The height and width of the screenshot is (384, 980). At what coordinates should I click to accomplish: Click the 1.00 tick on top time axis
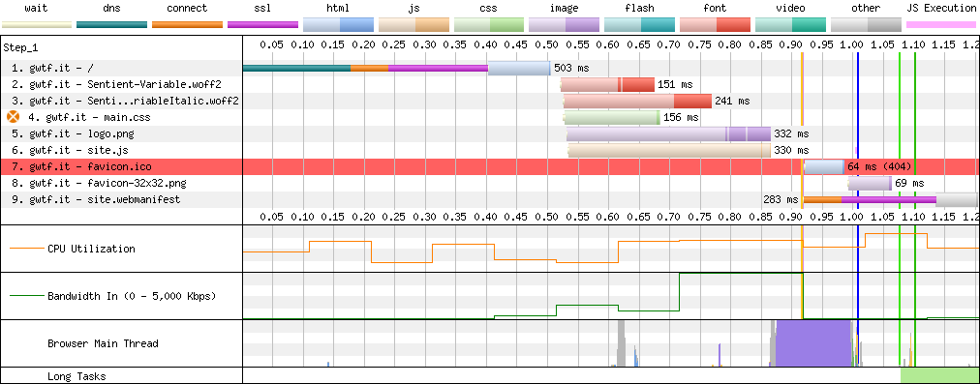tap(851, 44)
